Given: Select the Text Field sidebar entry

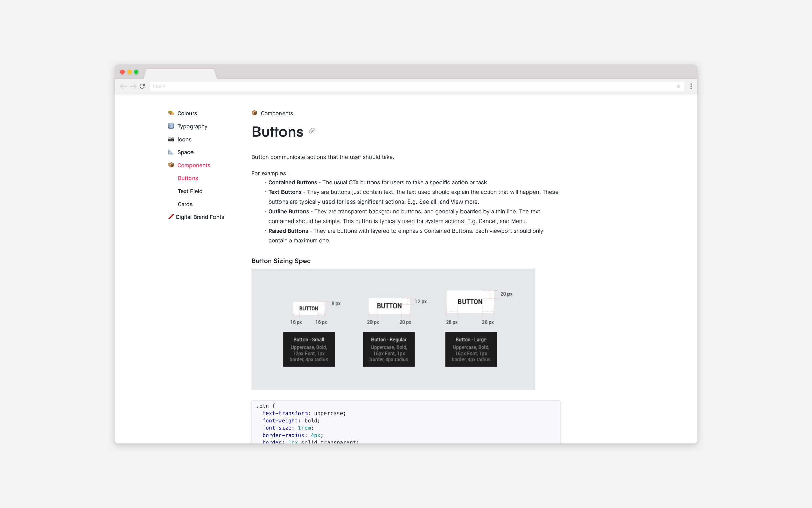Looking at the screenshot, I should click(190, 191).
